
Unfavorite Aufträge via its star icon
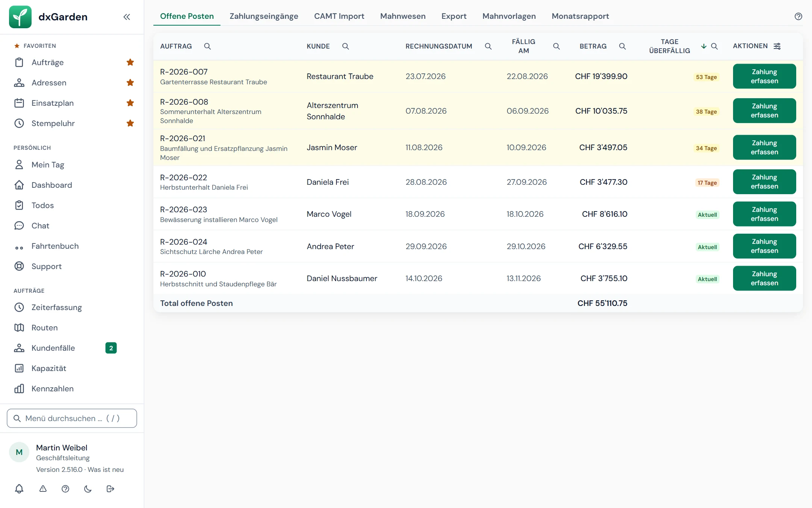point(130,62)
